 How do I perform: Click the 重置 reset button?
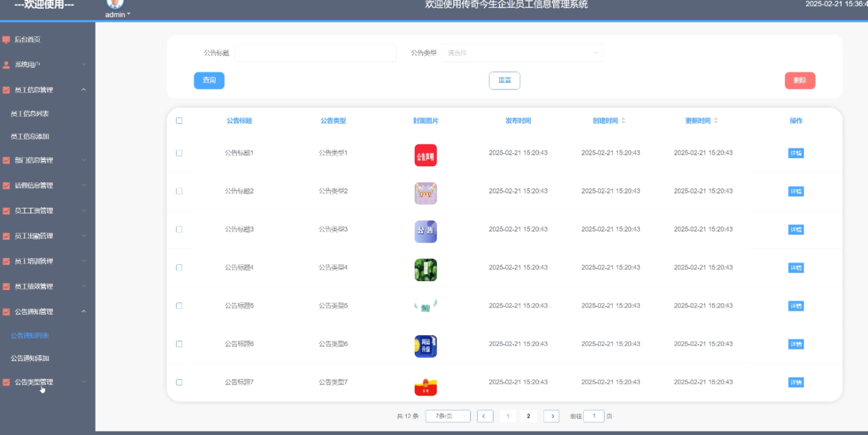(x=505, y=81)
